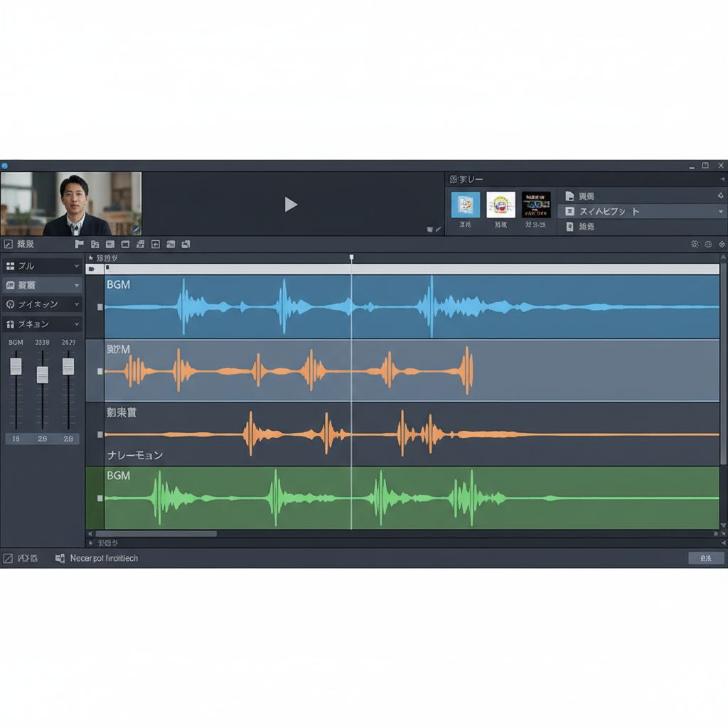Click the third toolbar icon after flag
Viewport: 728px width, 728px height.
pos(110,245)
